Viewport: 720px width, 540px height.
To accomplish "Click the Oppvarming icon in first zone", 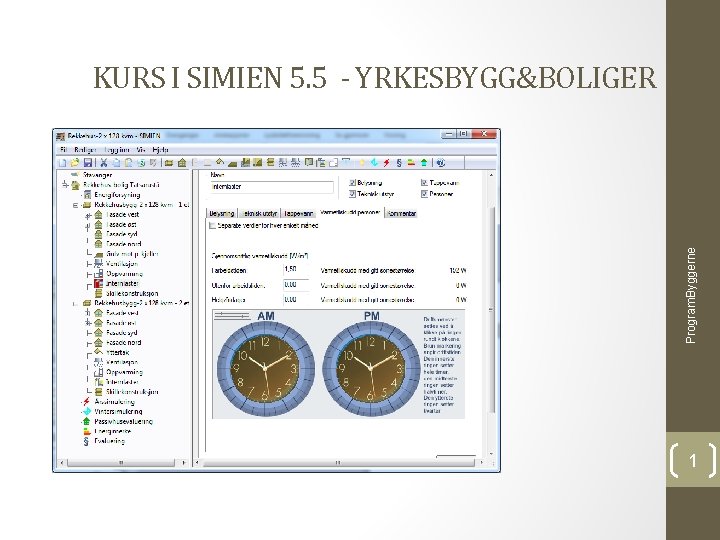I will [98, 274].
